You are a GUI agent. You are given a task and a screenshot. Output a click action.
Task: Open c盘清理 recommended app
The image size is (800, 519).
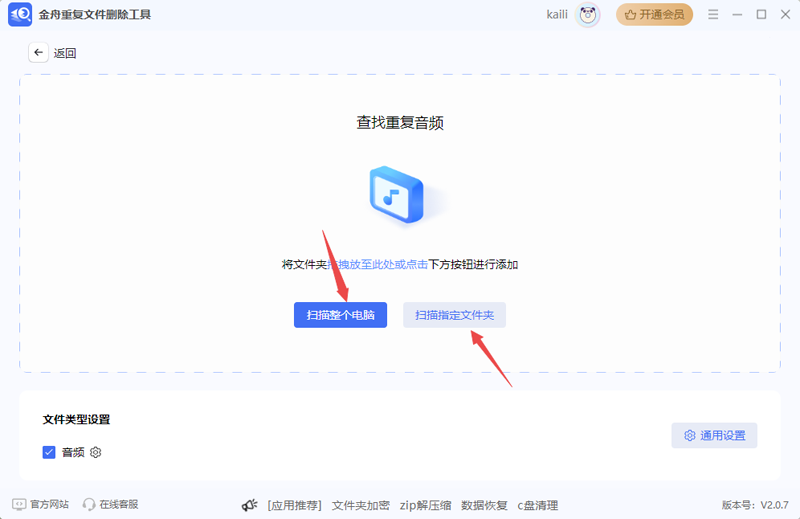538,505
